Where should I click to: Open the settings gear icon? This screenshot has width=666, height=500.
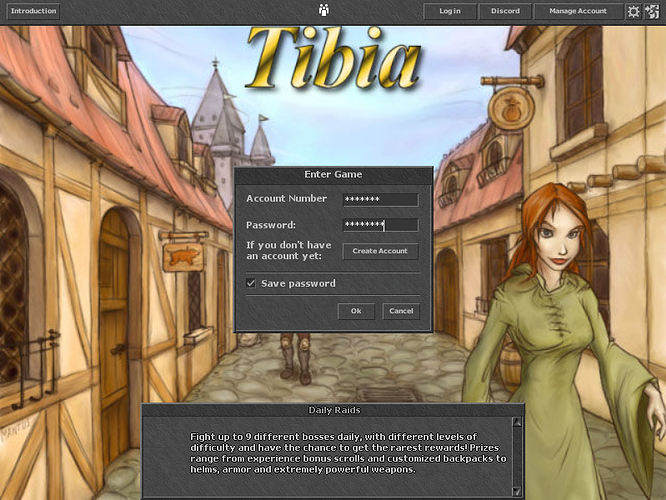[x=632, y=11]
